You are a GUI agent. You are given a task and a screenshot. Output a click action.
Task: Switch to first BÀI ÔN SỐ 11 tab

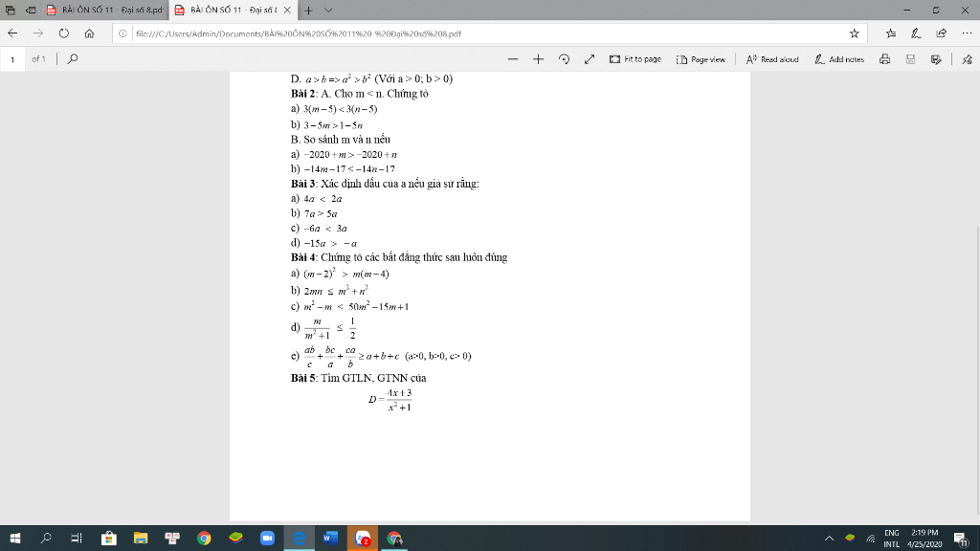[105, 10]
